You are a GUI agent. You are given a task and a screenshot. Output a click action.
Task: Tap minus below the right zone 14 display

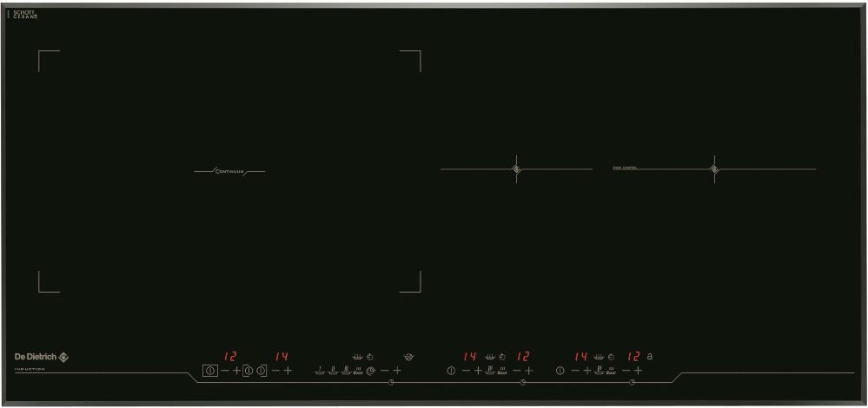coord(575,371)
